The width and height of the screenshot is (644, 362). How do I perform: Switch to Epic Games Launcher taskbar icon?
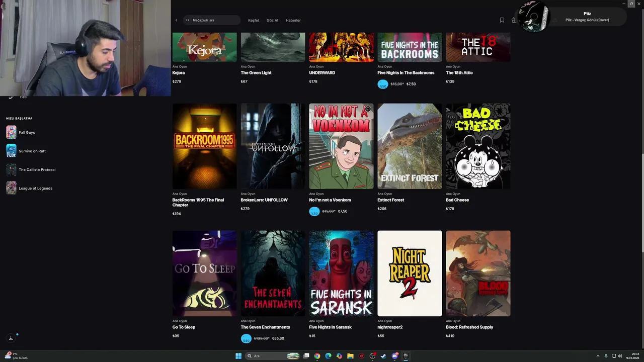(x=406, y=356)
